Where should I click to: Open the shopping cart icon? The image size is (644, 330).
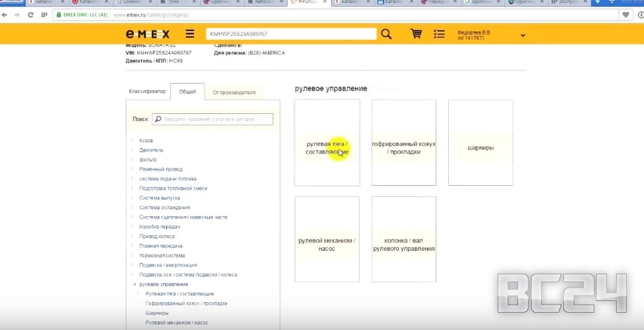[417, 34]
